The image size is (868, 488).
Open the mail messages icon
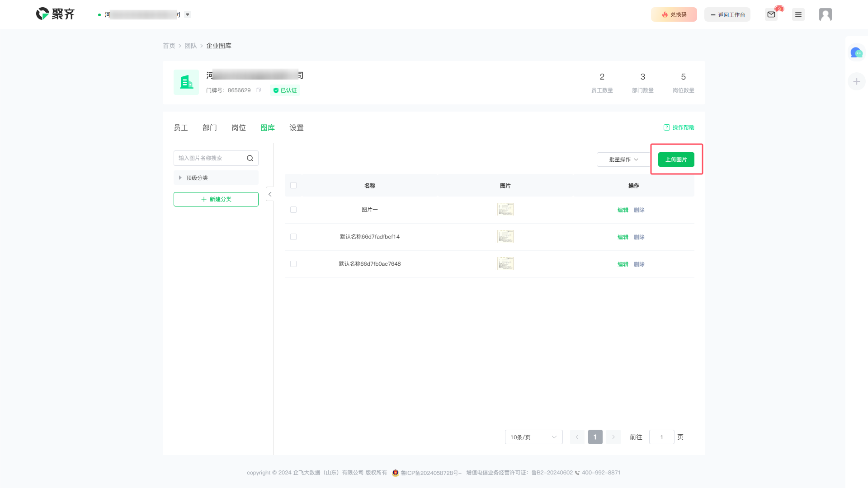coord(771,14)
